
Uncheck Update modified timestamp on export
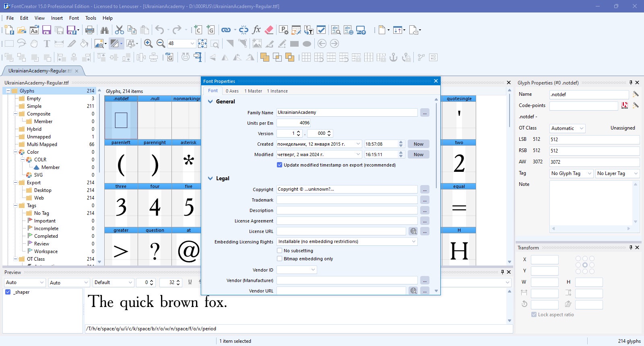[279, 165]
